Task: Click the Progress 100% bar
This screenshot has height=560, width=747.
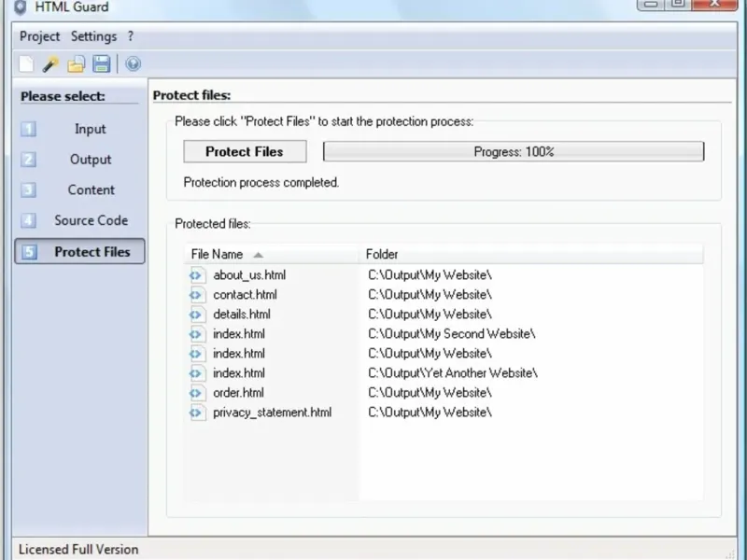Action: pyautogui.click(x=514, y=151)
